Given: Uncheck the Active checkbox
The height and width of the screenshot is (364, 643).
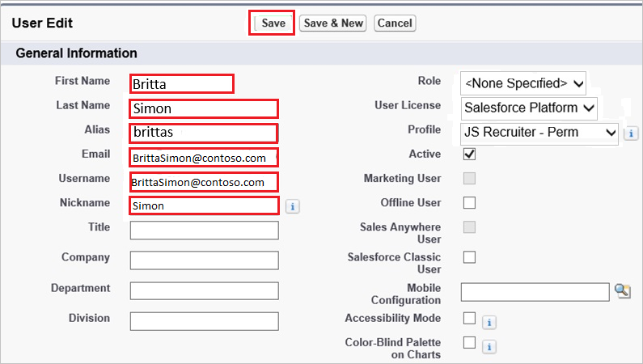Looking at the screenshot, I should [x=469, y=154].
